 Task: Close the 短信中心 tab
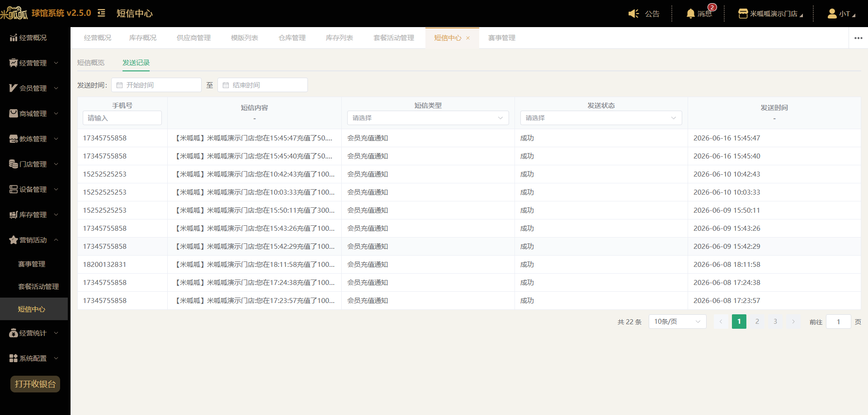pyautogui.click(x=468, y=38)
